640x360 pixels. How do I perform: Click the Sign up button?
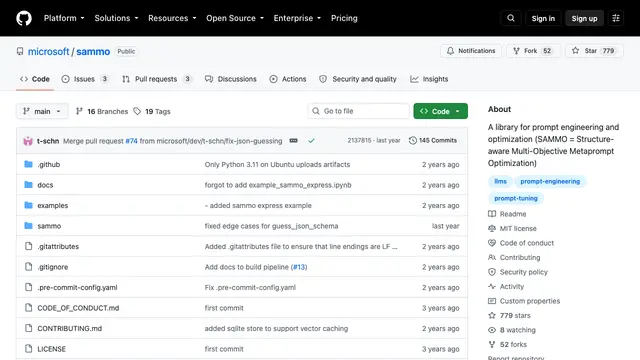584,18
